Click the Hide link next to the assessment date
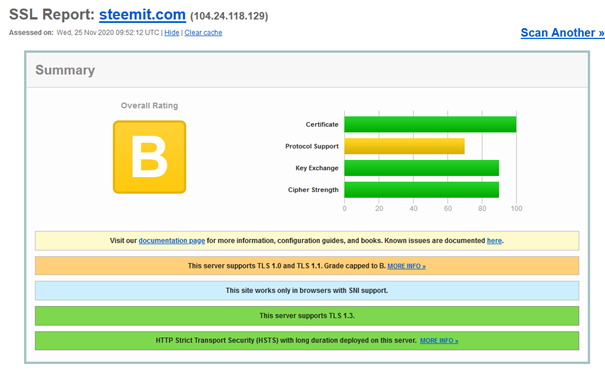 point(172,33)
